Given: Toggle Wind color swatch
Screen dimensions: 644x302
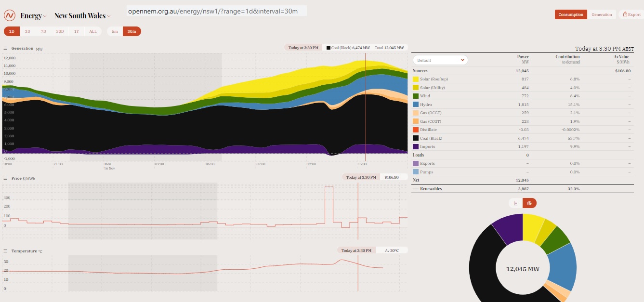Looking at the screenshot, I should tap(415, 96).
